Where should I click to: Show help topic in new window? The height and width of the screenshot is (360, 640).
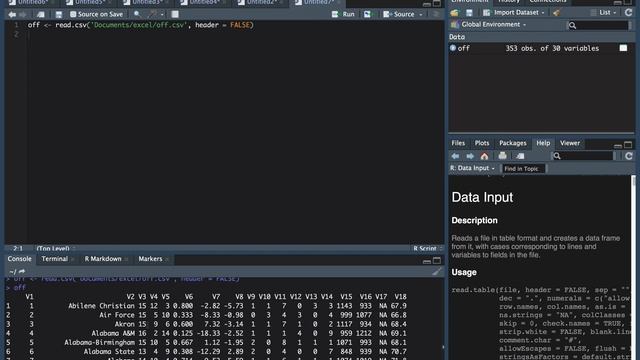[520, 156]
